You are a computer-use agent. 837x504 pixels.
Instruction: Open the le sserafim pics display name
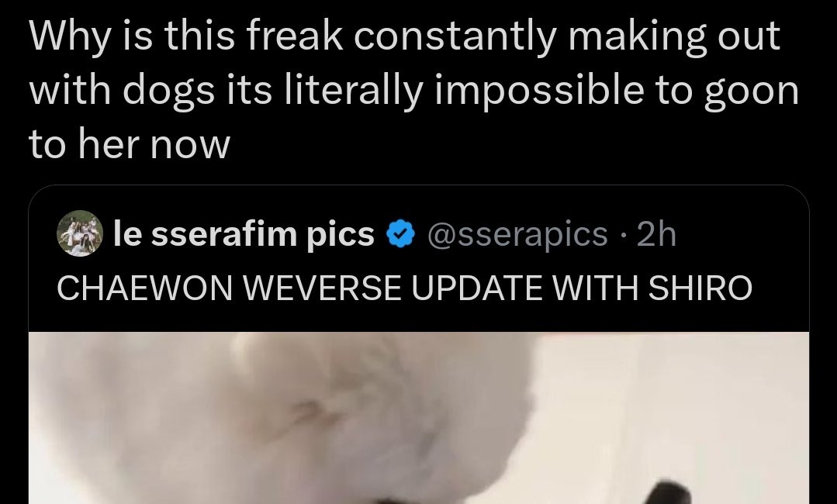click(244, 234)
